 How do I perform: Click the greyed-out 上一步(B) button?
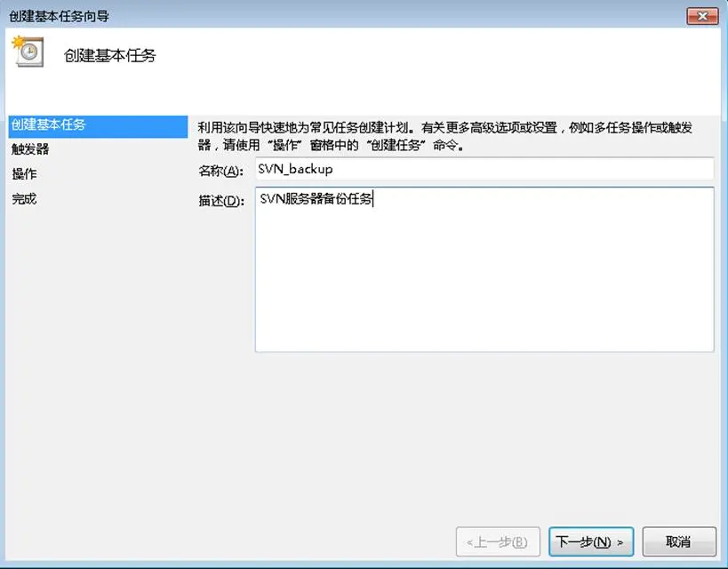click(498, 541)
